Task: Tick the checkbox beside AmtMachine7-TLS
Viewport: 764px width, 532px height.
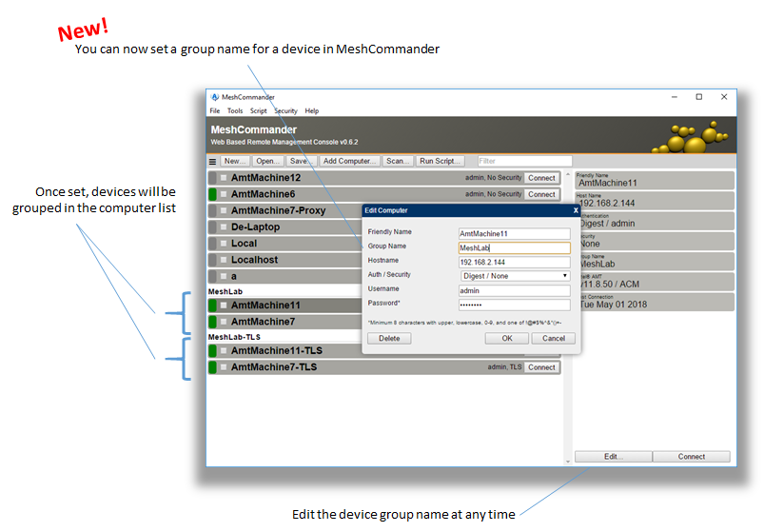Action: (224, 367)
